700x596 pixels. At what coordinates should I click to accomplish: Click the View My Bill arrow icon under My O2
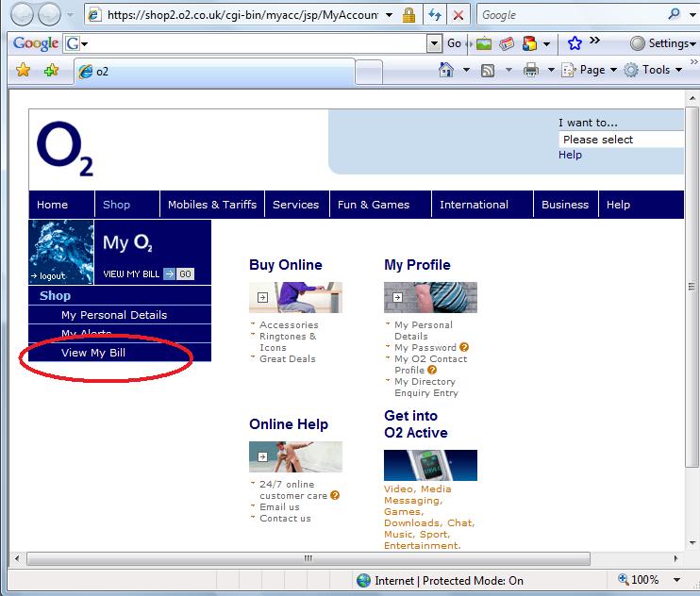169,273
